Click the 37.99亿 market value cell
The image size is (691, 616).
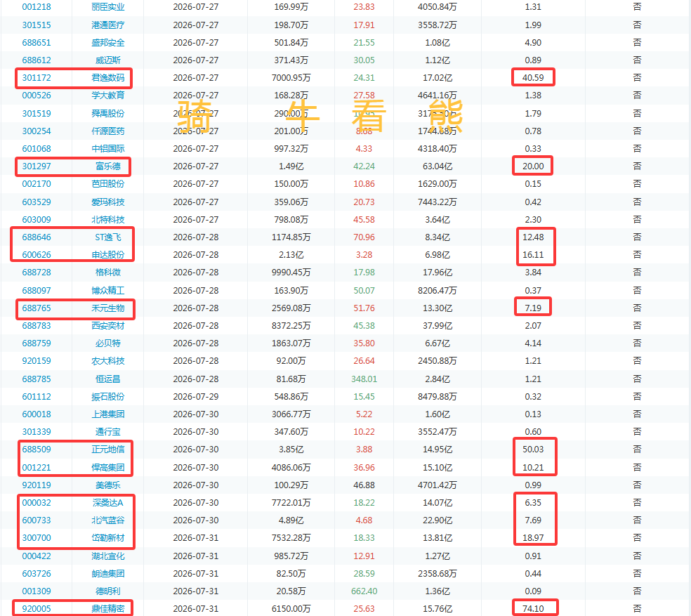click(x=437, y=326)
